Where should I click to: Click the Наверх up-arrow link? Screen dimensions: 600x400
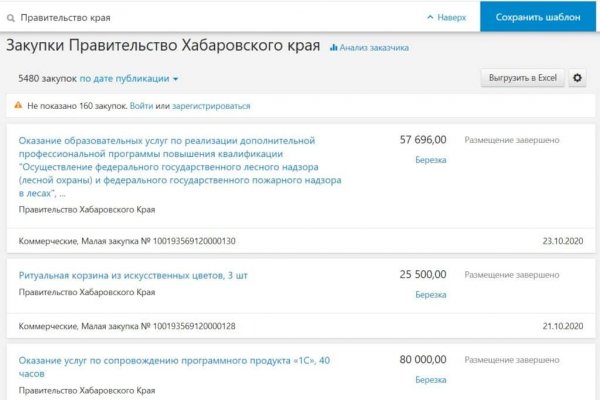(446, 17)
